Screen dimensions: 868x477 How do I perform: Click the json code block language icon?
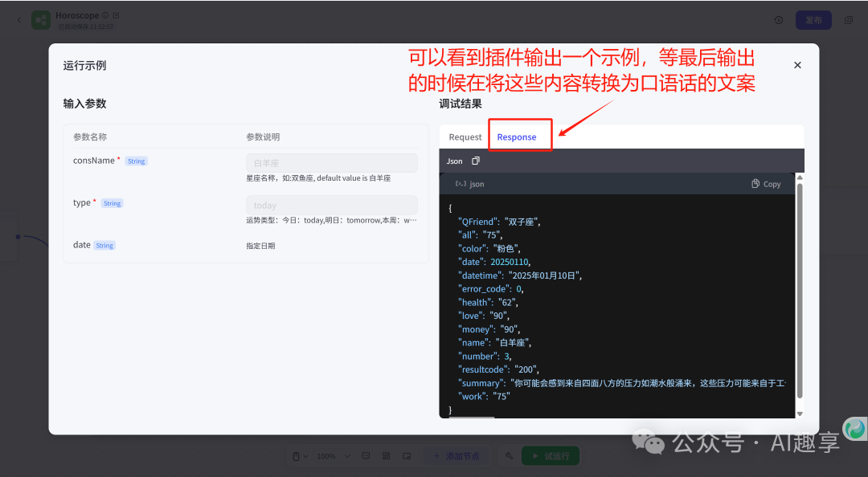tap(461, 184)
